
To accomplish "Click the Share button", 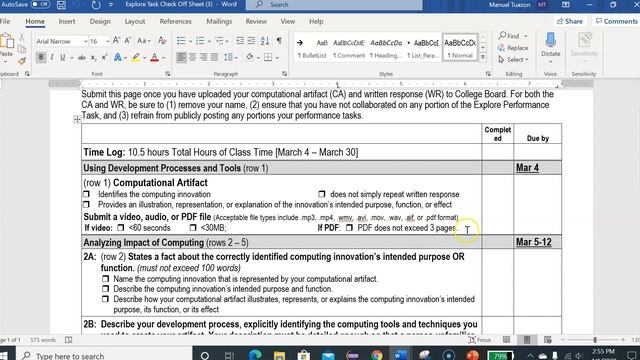I will [570, 21].
